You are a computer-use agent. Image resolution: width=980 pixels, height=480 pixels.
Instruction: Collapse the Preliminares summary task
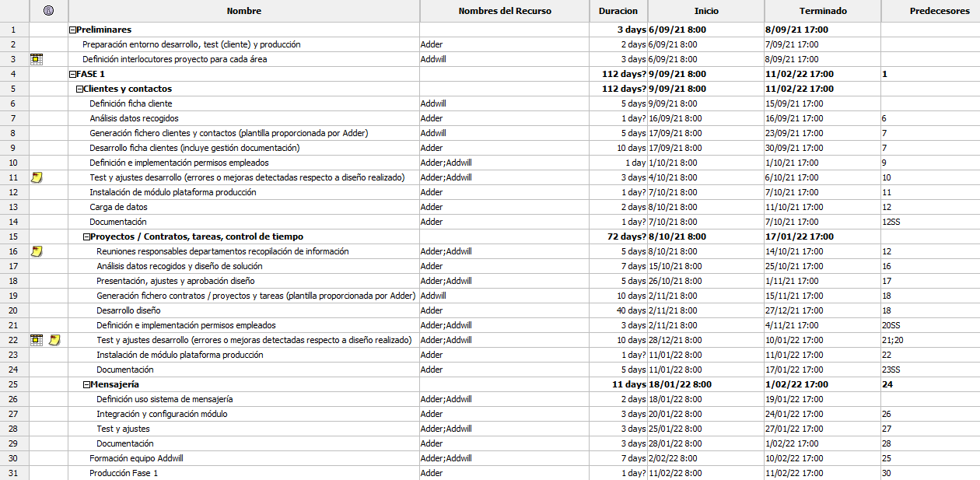72,30
